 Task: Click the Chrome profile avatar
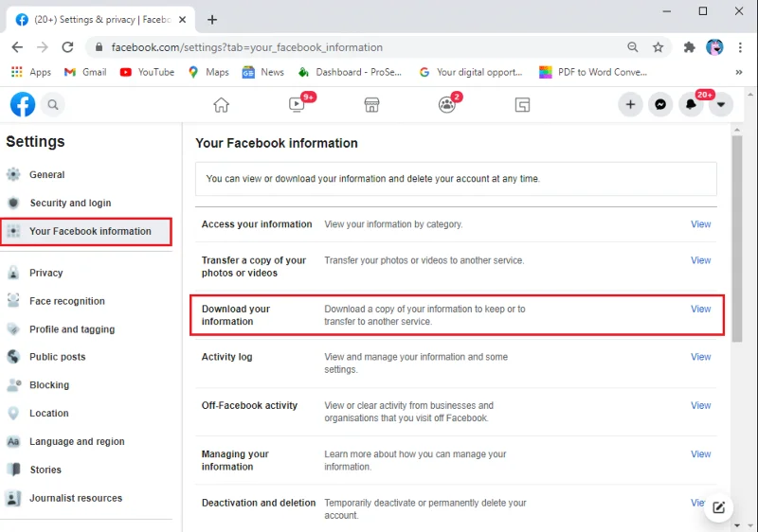[x=714, y=46]
